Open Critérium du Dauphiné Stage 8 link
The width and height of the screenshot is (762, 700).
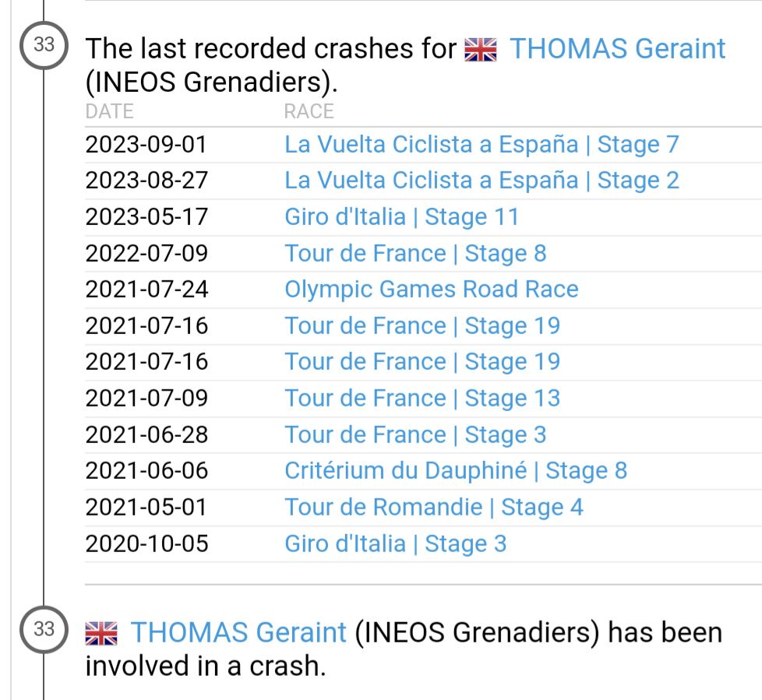(456, 470)
